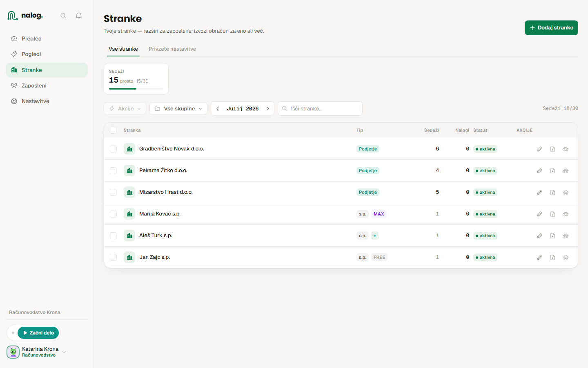588x368 pixels.
Task: Check the Aleš Turk s.p. row
Action: pyautogui.click(x=114, y=236)
